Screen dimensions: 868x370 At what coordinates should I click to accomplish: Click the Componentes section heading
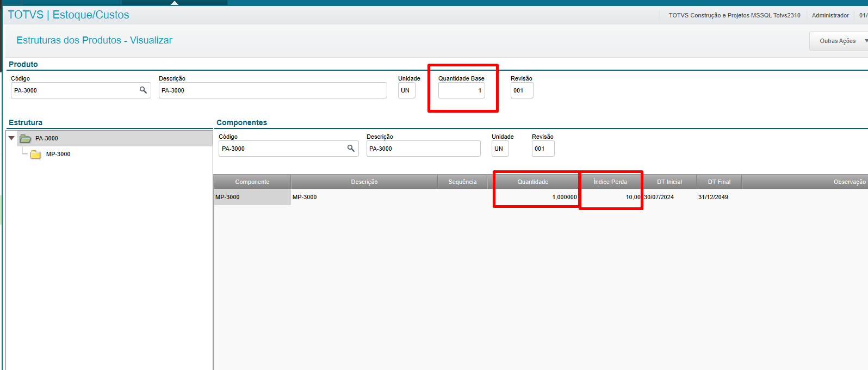tap(241, 122)
